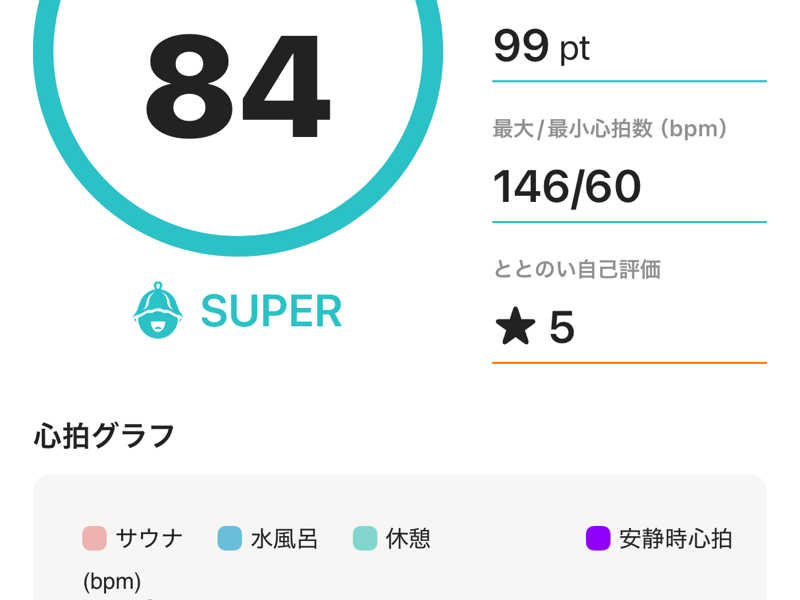Tap the black star rating icon
The height and width of the screenshot is (600, 800).
tap(515, 326)
